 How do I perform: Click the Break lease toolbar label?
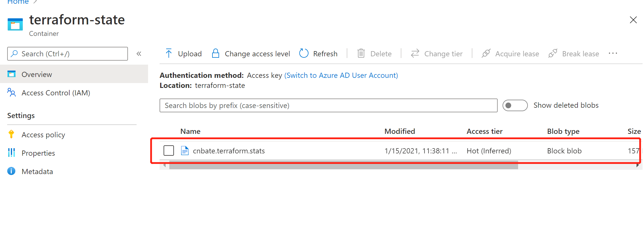tap(580, 54)
